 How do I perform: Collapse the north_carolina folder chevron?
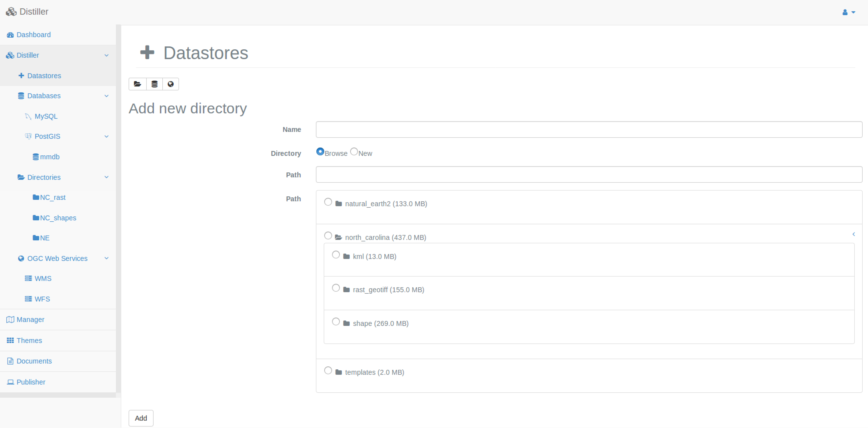[x=854, y=234]
